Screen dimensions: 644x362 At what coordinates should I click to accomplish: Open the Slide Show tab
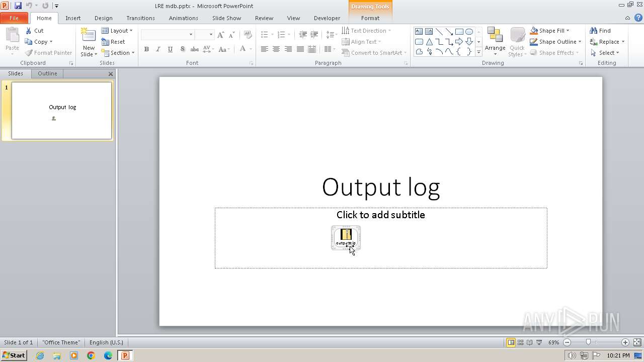[226, 18]
